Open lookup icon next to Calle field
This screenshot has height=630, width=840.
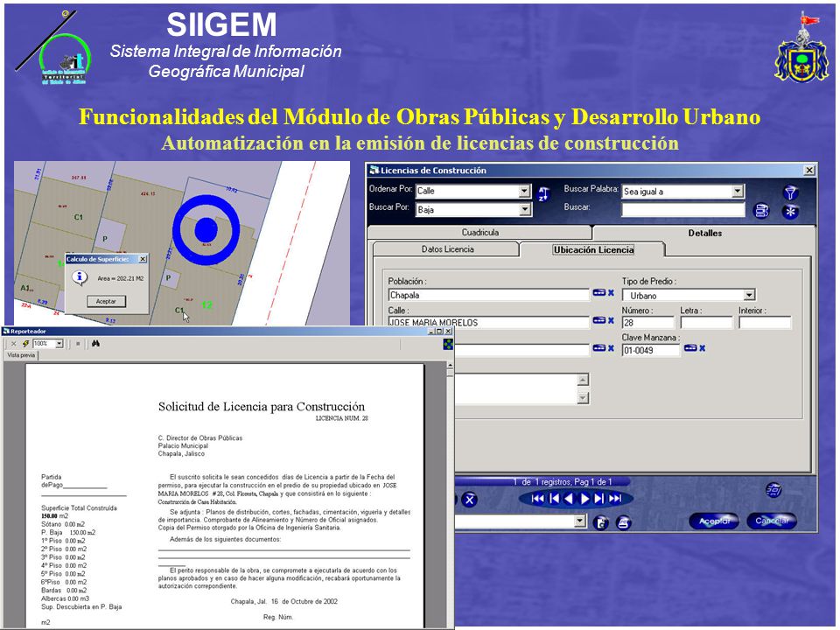(598, 320)
